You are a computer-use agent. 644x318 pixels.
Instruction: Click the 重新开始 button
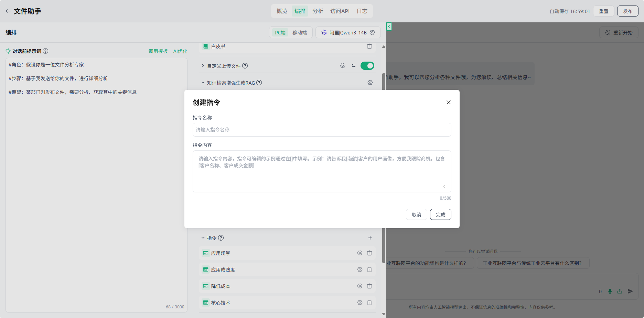tap(619, 32)
